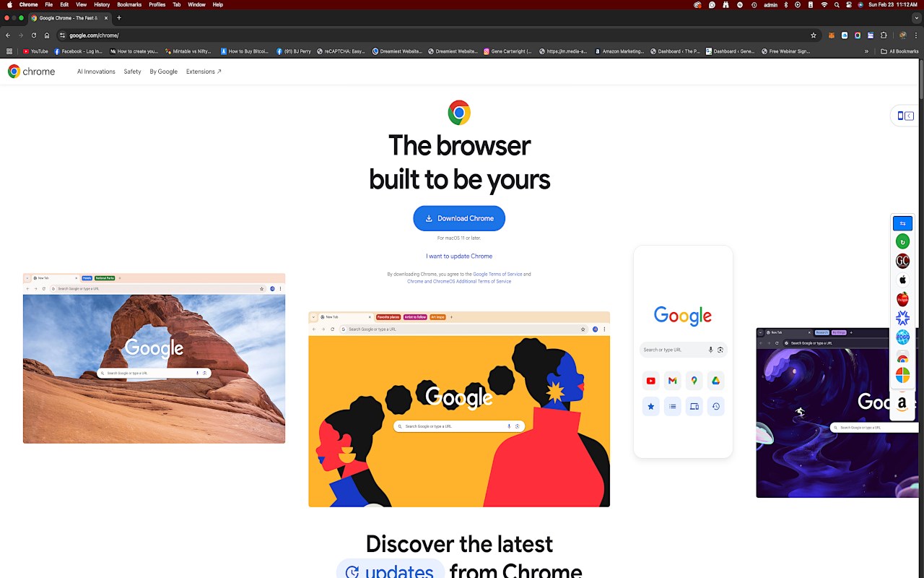Open the FOGO globe shortcut in side panel

902,337
